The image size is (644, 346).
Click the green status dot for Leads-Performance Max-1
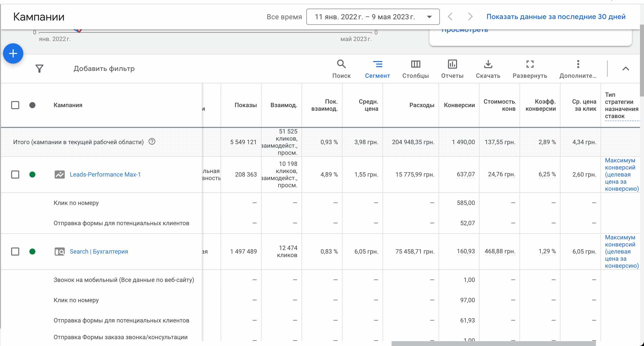pos(32,175)
